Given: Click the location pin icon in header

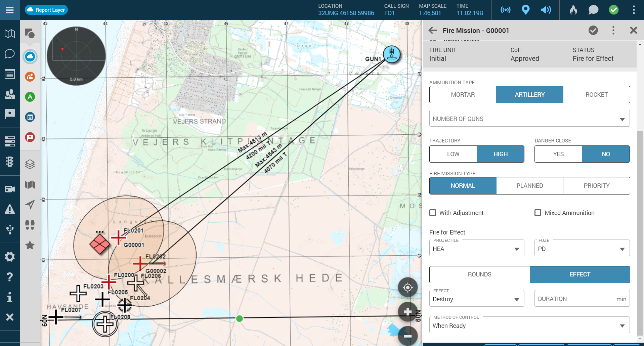Looking at the screenshot, I should 526,10.
